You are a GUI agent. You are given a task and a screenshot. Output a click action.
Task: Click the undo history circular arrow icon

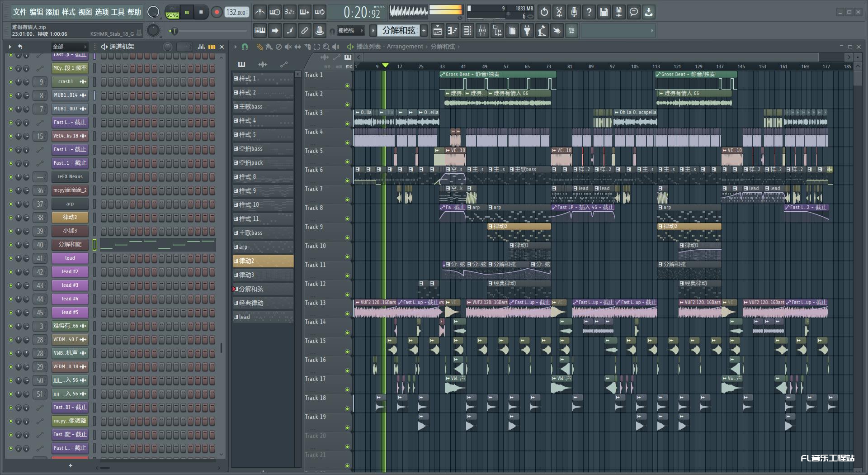tap(544, 12)
